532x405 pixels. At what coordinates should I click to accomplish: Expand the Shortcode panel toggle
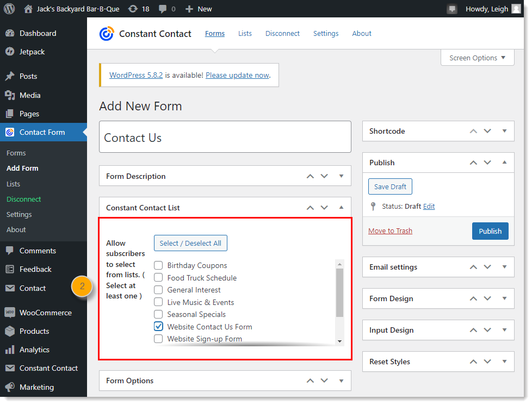point(504,131)
